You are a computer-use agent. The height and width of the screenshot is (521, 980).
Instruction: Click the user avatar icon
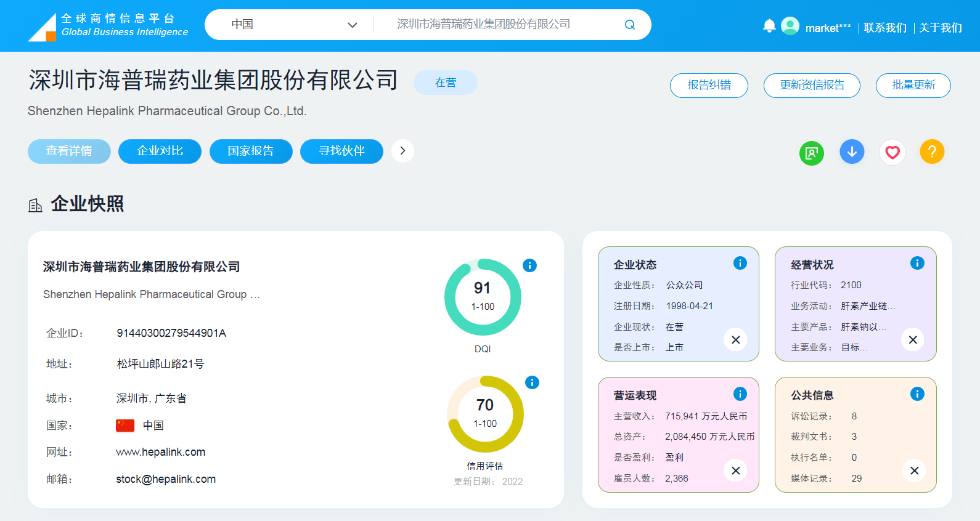pos(790,26)
